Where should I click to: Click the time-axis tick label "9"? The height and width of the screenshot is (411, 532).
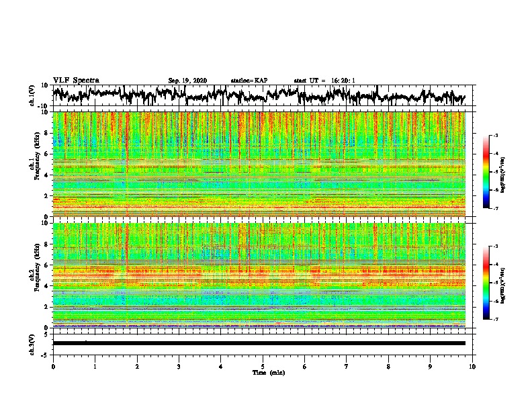(430, 367)
